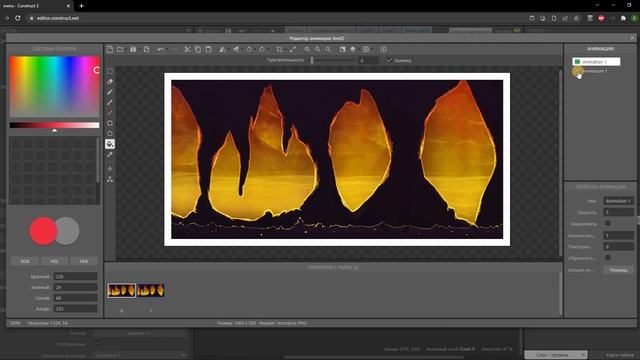Switch color mode to HSL
This screenshot has width=640, height=360.
[54, 261]
